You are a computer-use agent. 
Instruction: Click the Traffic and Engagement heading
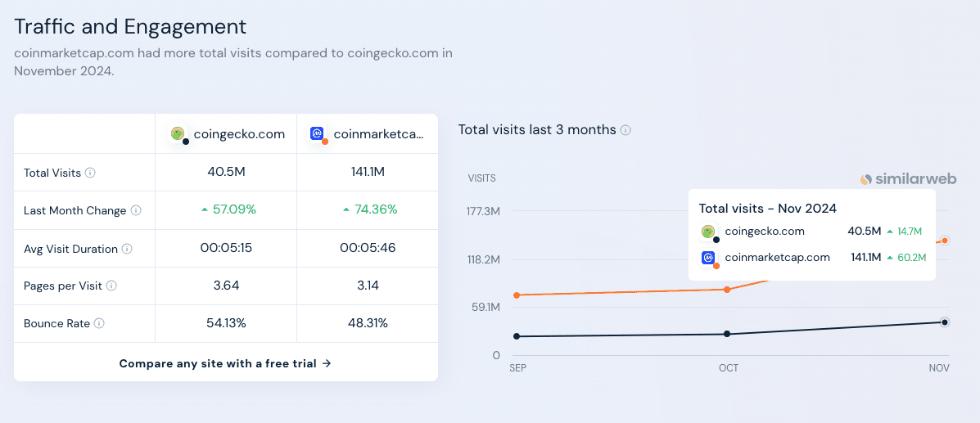tap(130, 26)
